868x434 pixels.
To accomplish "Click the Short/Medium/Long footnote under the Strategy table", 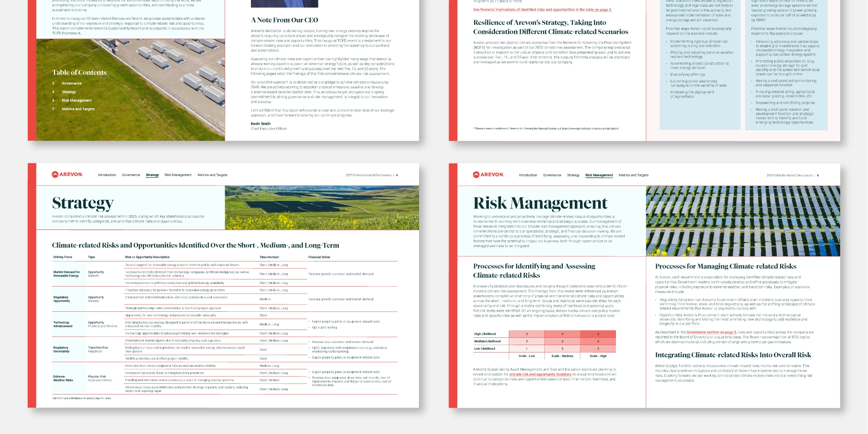I will click(x=82, y=398).
